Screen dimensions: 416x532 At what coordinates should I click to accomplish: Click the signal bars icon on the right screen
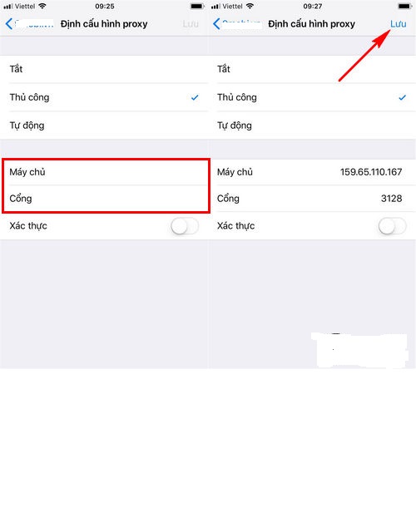pos(215,6)
